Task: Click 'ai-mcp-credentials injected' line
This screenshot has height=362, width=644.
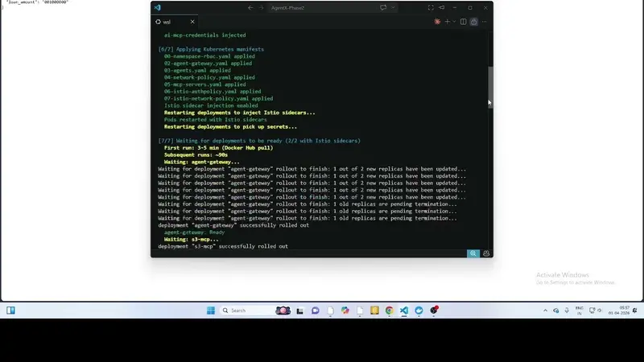Action: 205,35
